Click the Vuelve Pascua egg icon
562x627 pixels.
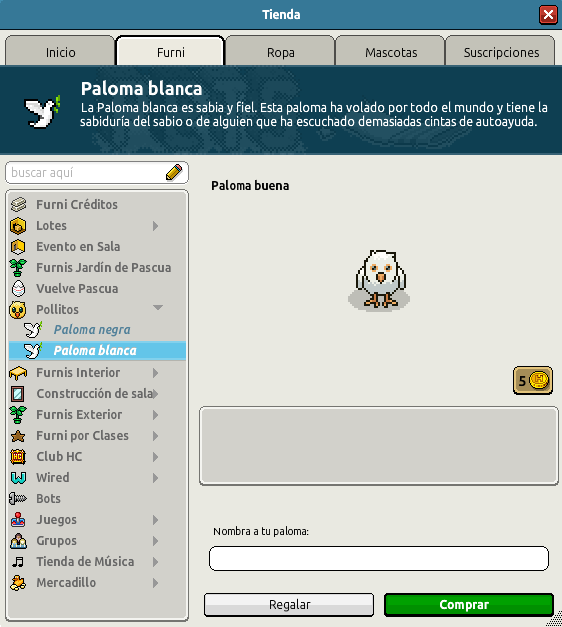(x=18, y=288)
